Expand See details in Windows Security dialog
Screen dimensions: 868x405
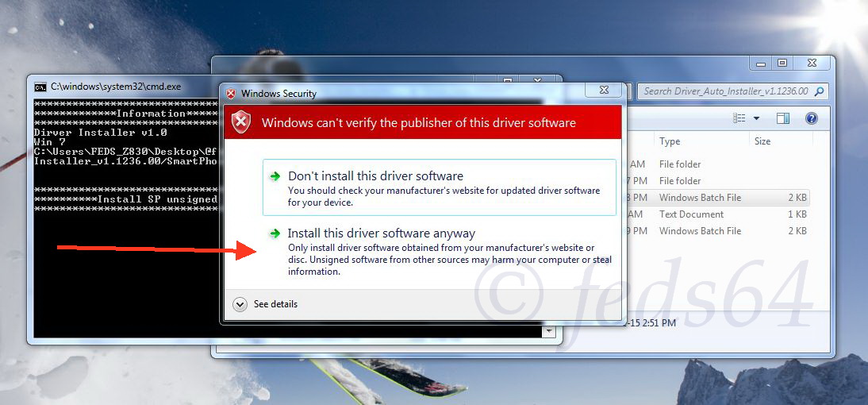click(x=265, y=304)
